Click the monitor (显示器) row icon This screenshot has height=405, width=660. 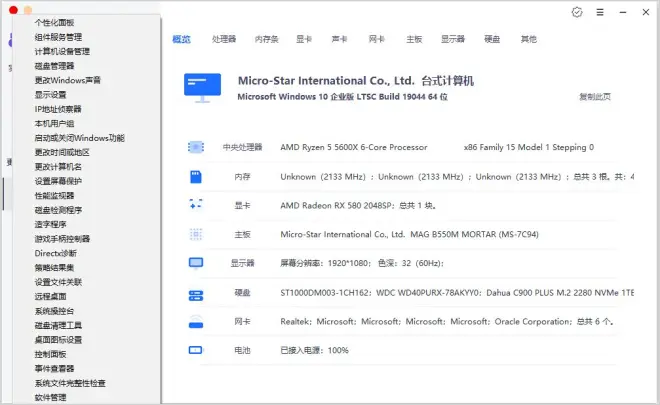[195, 264]
